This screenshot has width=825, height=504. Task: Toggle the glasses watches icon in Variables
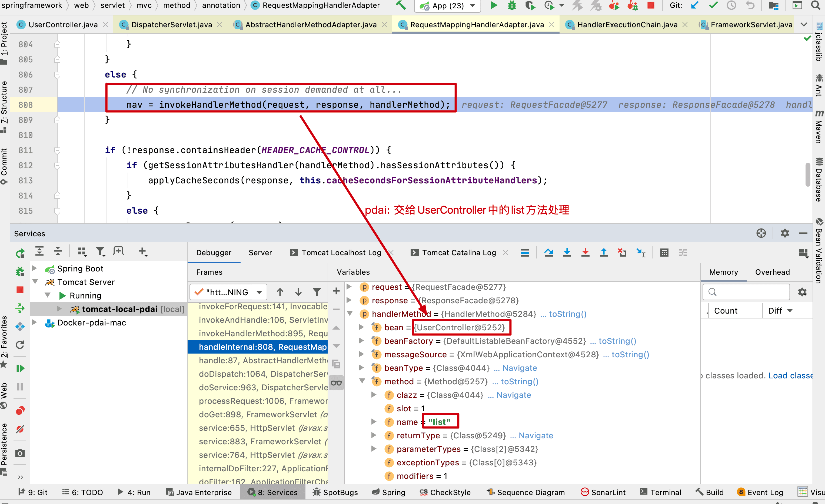(x=336, y=383)
